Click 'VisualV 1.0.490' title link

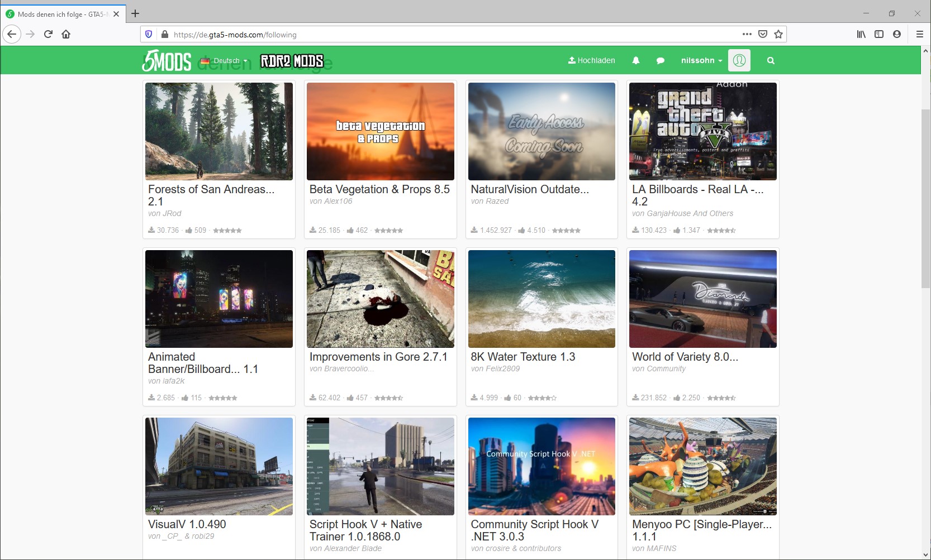coord(187,524)
